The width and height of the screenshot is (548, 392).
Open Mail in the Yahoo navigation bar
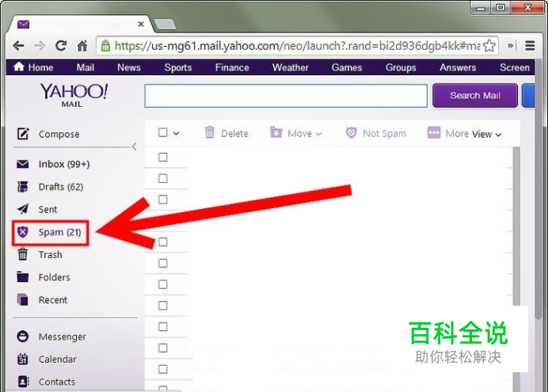86,67
